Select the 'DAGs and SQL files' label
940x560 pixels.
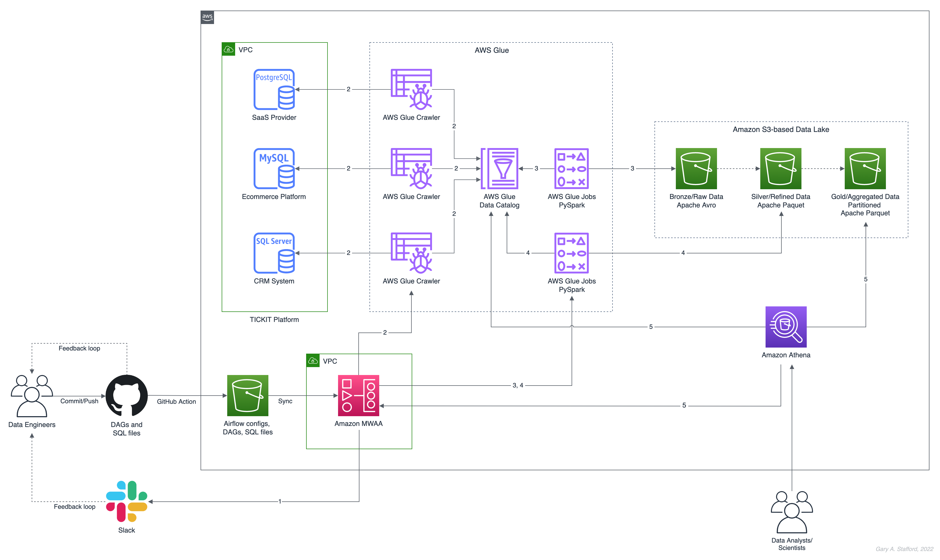pyautogui.click(x=126, y=429)
